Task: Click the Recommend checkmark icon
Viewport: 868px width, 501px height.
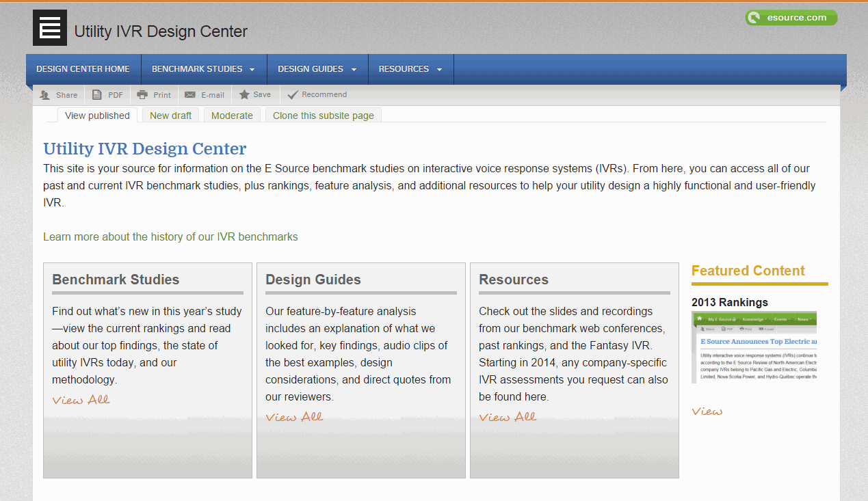Action: click(x=293, y=95)
